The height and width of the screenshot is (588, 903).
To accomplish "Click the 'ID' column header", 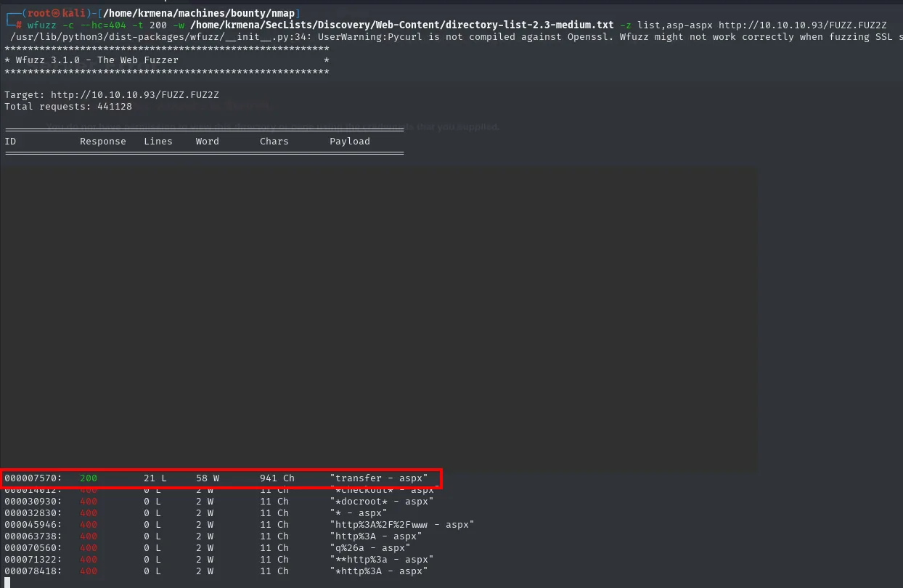I will [10, 142].
